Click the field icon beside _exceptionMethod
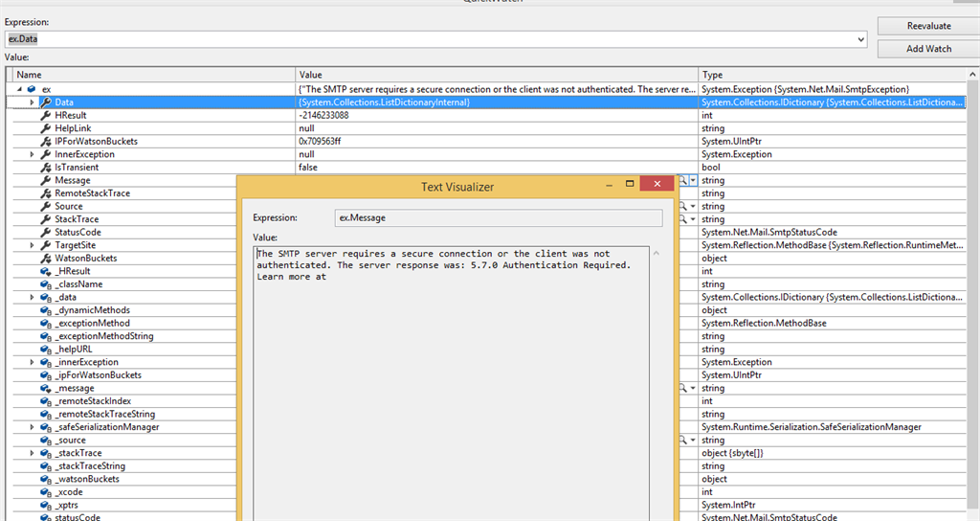This screenshot has height=521, width=980. 46,324
